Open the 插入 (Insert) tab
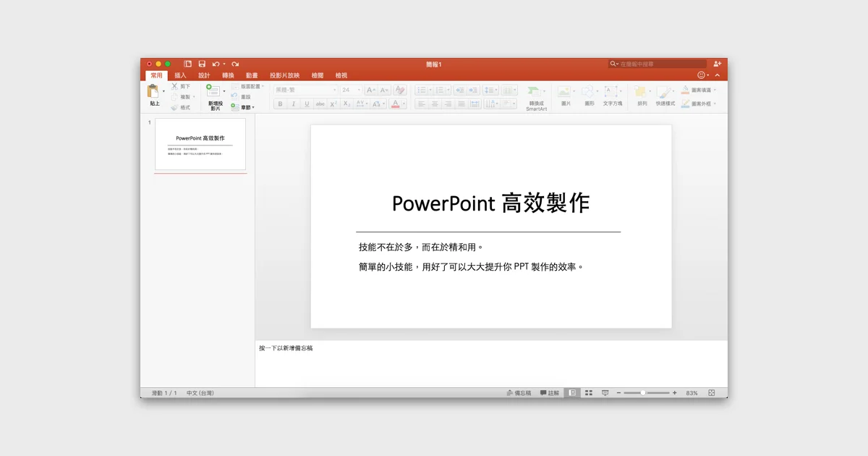Screen dimensions: 868x456 (180, 75)
